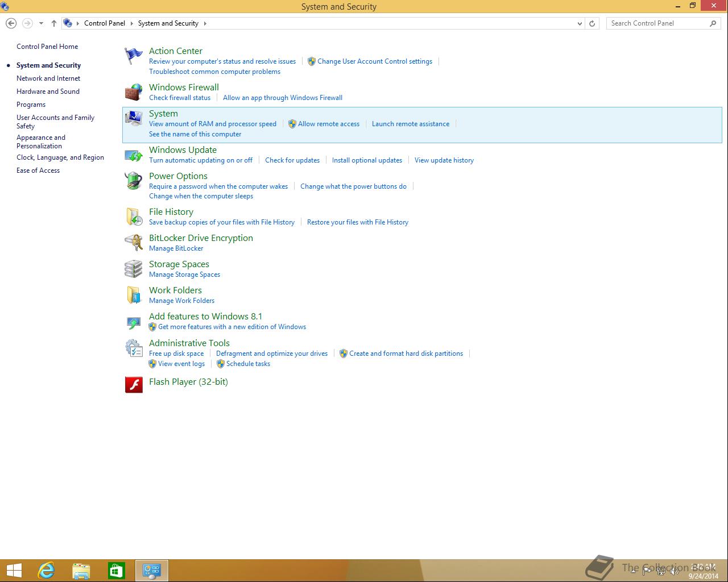728x582 pixels.
Task: Click See the name of this computer
Action: pyautogui.click(x=195, y=134)
